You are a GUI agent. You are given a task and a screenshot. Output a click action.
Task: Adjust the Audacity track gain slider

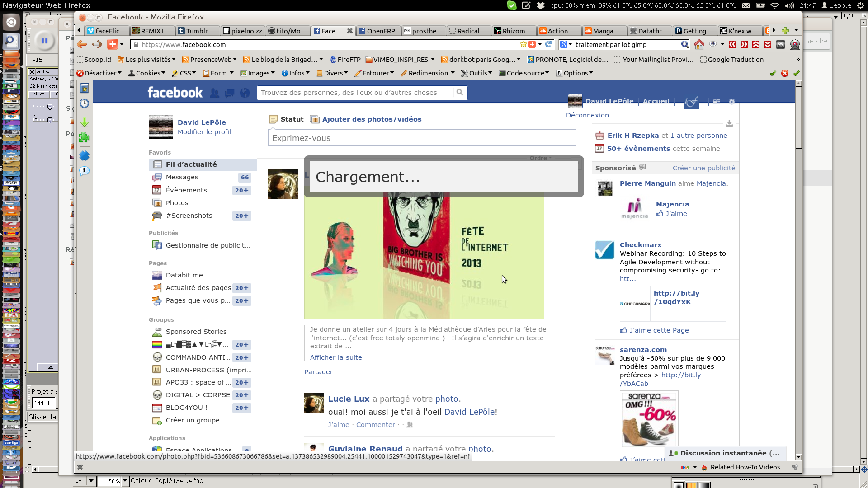pos(50,107)
